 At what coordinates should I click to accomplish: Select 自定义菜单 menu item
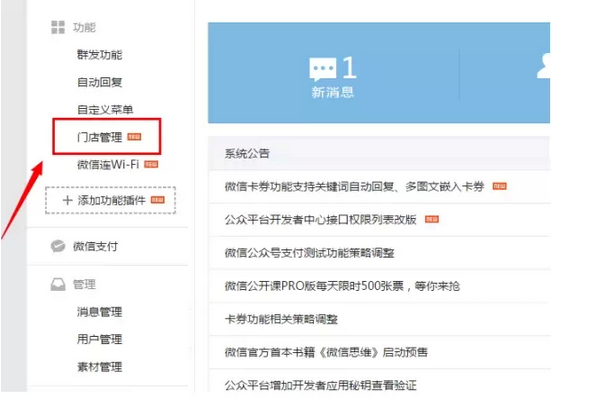pos(105,110)
